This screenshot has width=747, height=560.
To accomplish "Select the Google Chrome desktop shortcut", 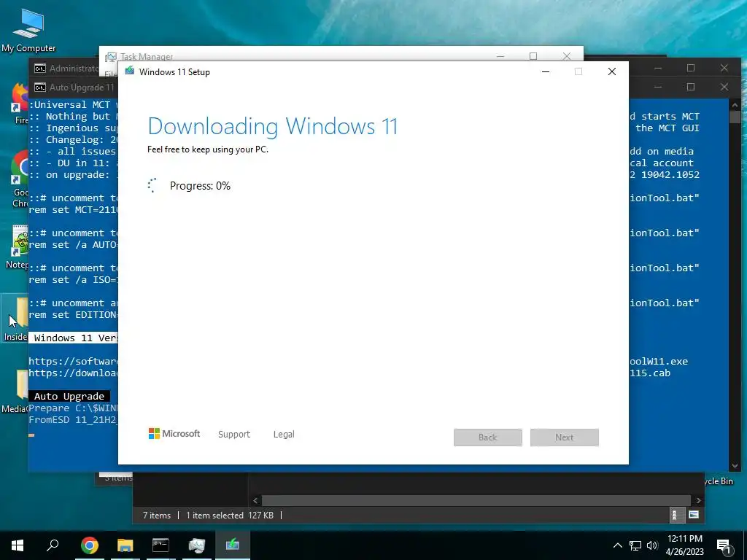I will coord(20,179).
